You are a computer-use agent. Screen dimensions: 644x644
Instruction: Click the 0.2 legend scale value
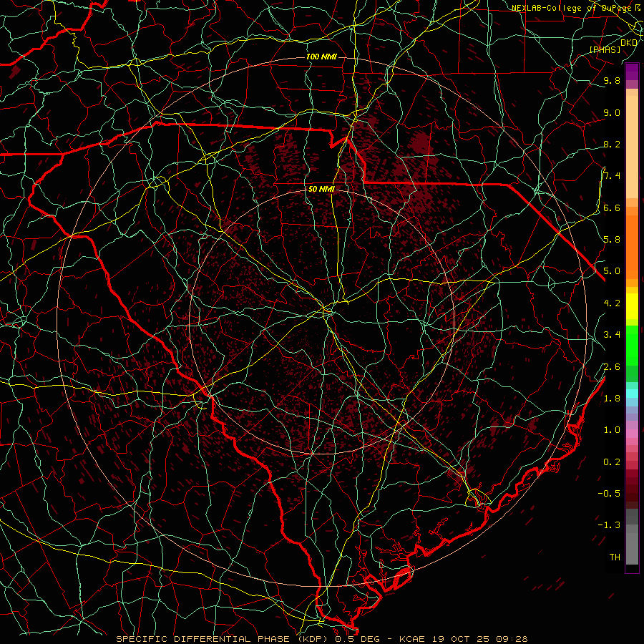click(612, 462)
